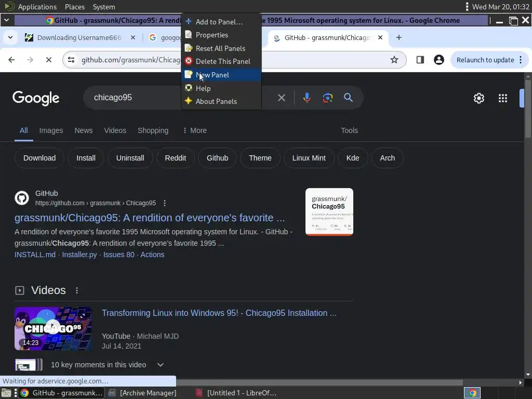Go back to the previous page
Screen dimensions: 532x399
click(11, 60)
